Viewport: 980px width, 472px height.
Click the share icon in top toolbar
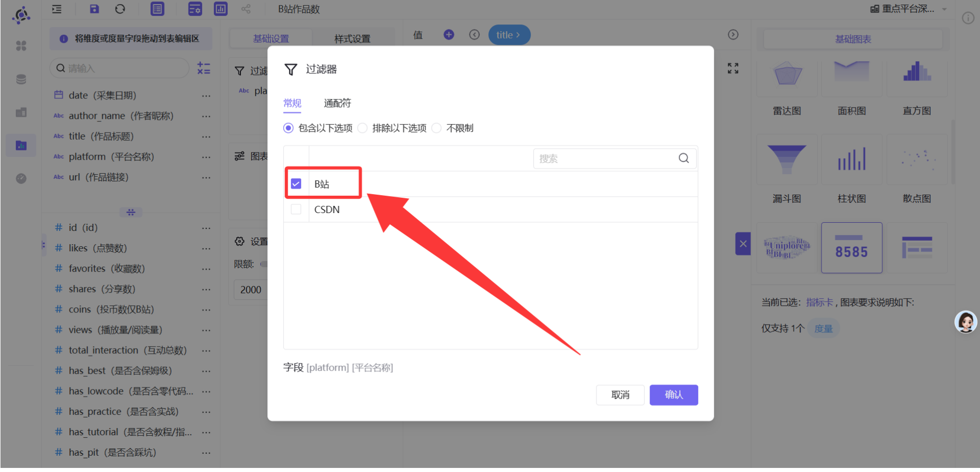pyautogui.click(x=246, y=9)
